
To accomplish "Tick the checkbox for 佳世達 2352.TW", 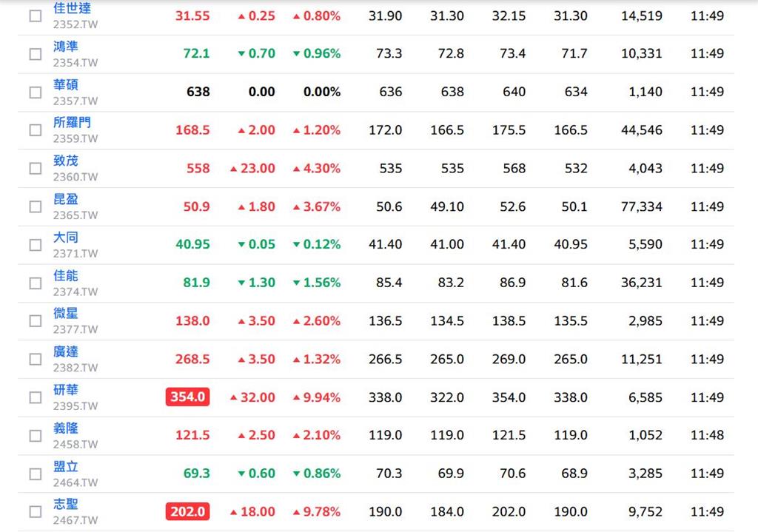I will tap(36, 16).
